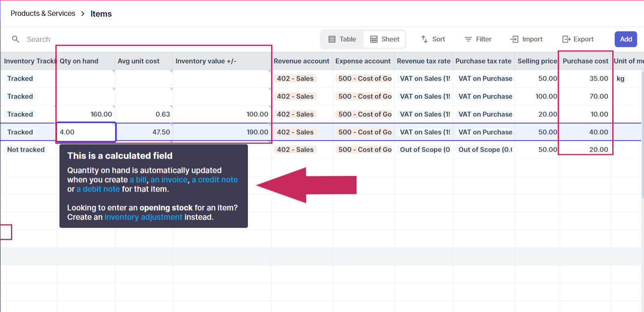The height and width of the screenshot is (312, 644).
Task: Select the unit of measure cell 'kg'
Action: click(x=627, y=79)
